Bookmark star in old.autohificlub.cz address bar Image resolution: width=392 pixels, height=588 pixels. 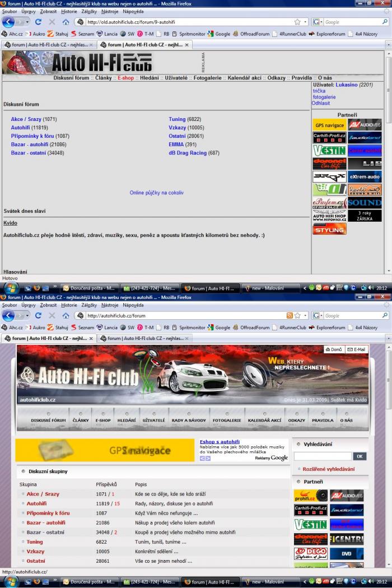(x=297, y=22)
